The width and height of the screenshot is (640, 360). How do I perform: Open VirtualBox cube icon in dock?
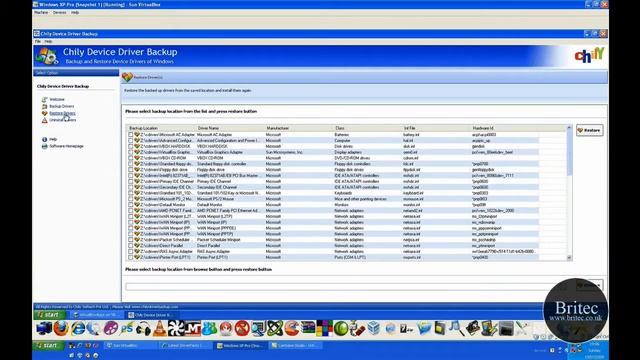point(373,328)
